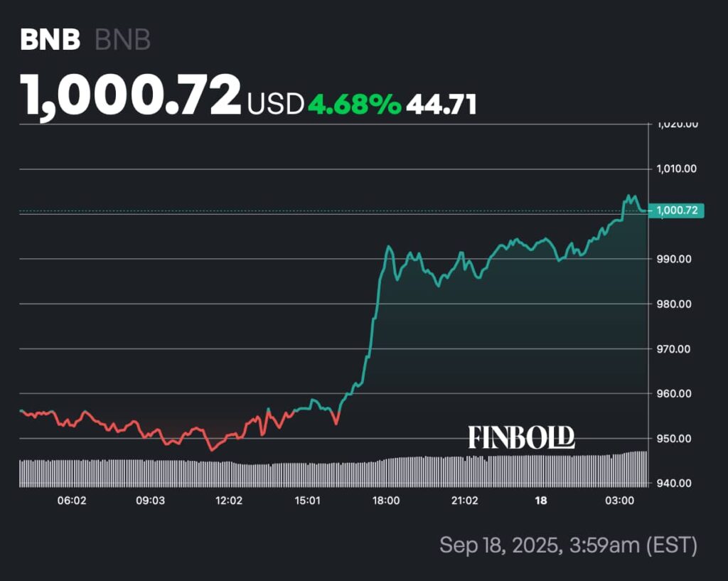Click the bold white BNB title
The width and height of the screenshot is (728, 581).
pyautogui.click(x=50, y=41)
